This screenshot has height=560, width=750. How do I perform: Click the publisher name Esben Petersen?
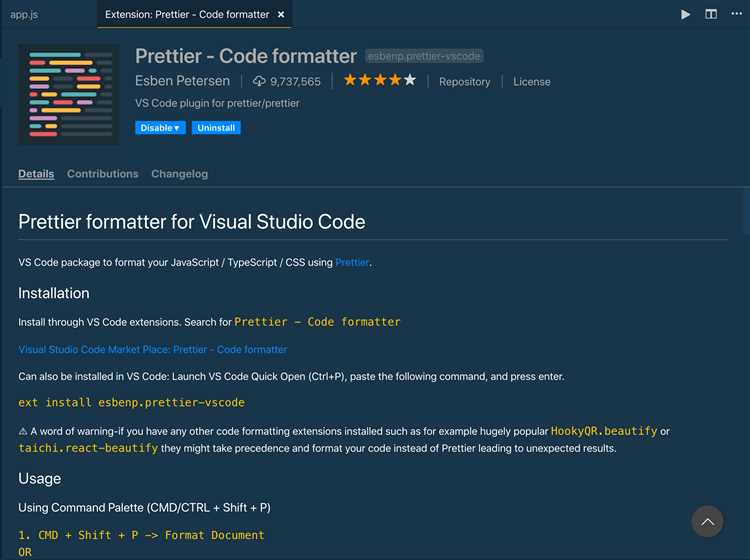click(x=182, y=81)
